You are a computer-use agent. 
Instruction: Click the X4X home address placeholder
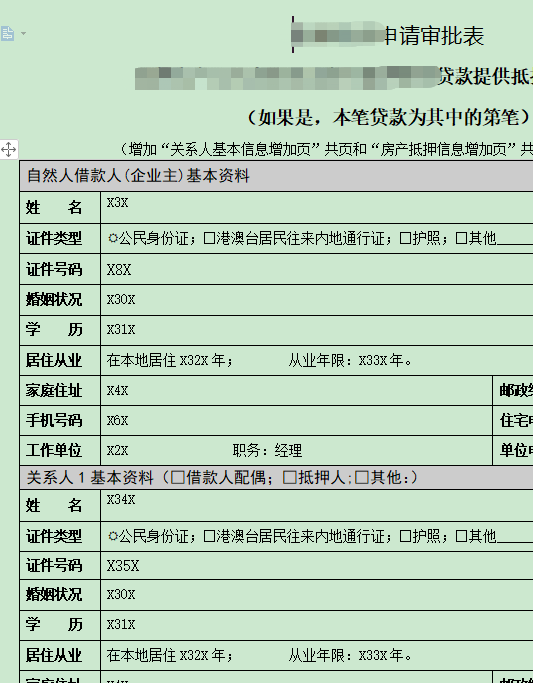coord(118,391)
